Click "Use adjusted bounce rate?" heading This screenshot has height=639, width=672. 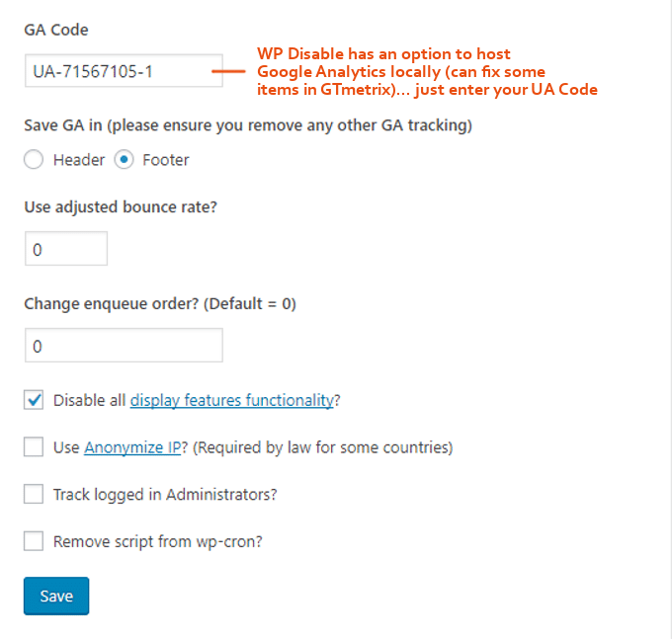(x=121, y=207)
